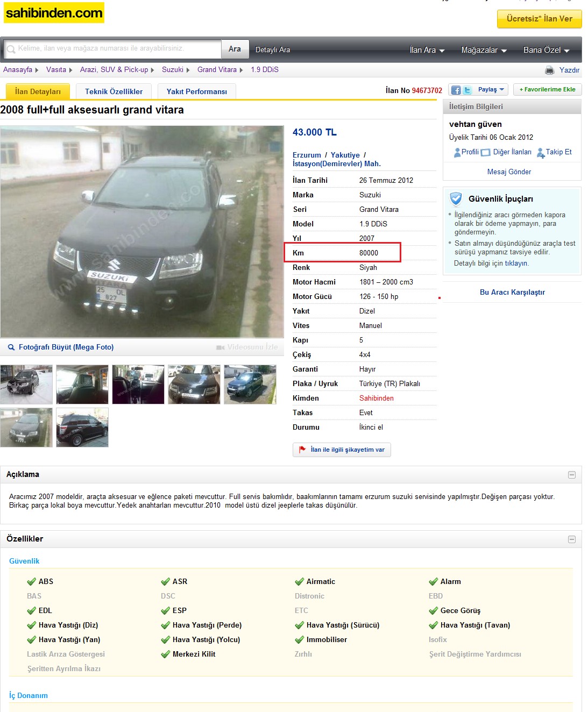Share listing on Facebook icon
The width and height of the screenshot is (588, 712).
coord(456,90)
